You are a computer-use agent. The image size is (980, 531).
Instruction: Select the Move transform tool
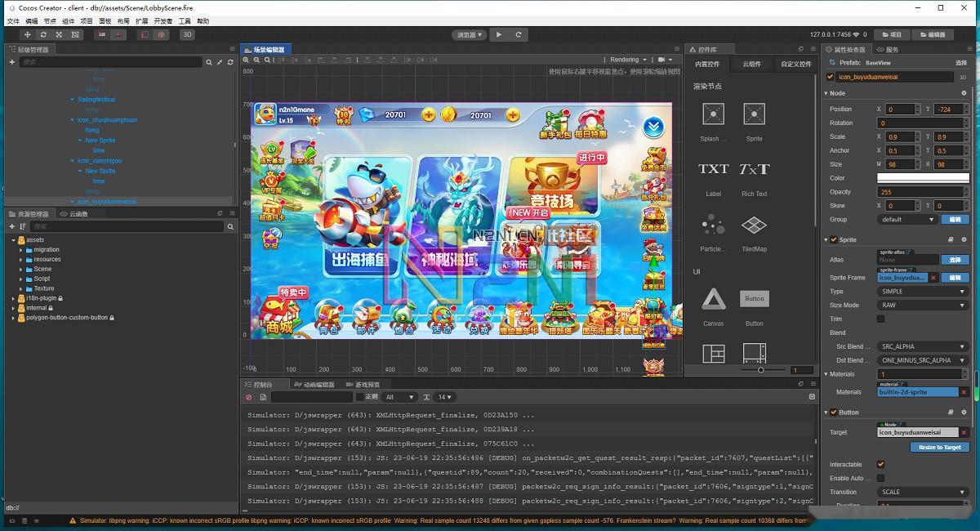pyautogui.click(x=27, y=35)
